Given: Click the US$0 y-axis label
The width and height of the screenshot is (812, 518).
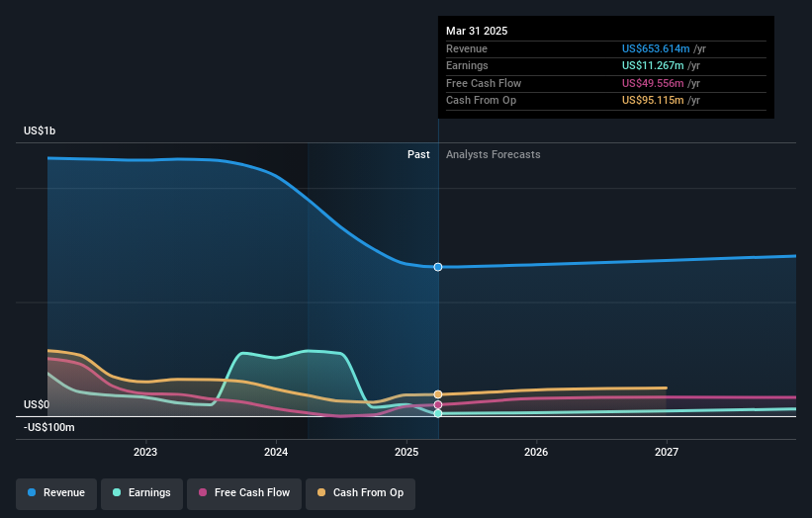Looking at the screenshot, I should click(x=37, y=404).
